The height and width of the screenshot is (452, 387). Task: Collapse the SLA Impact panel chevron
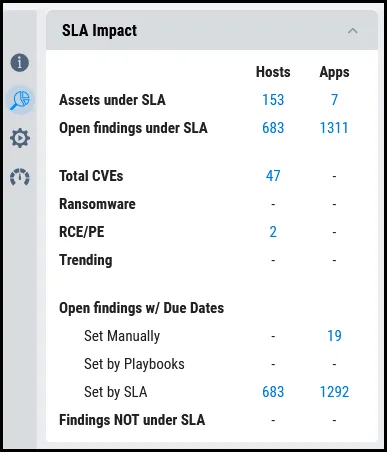(353, 31)
